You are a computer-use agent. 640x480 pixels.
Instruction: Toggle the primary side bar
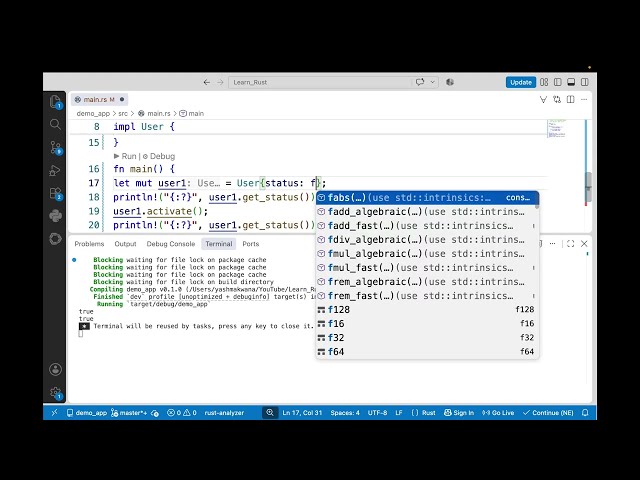tap(558, 82)
